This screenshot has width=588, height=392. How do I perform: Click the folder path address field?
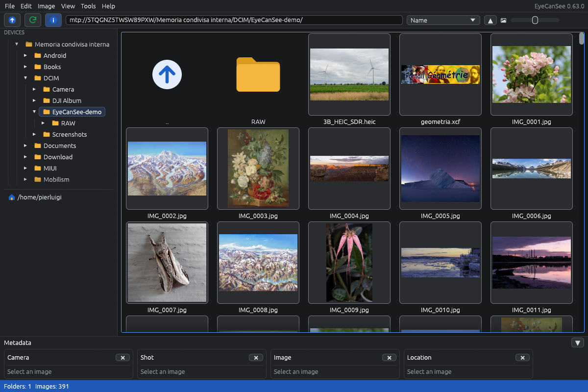[234, 20]
